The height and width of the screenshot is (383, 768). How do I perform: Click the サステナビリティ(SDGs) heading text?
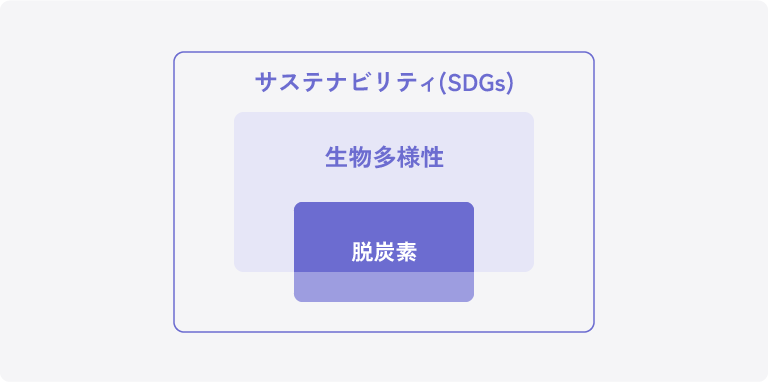[x=384, y=83]
